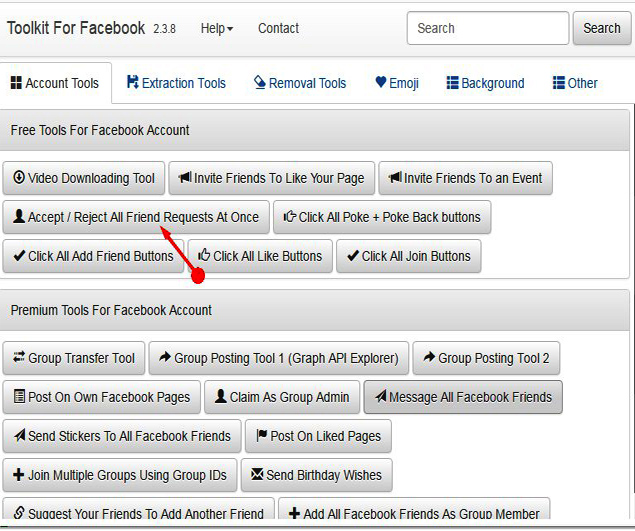Open the Background tab
Screen dimensions: 635x531
click(x=485, y=83)
